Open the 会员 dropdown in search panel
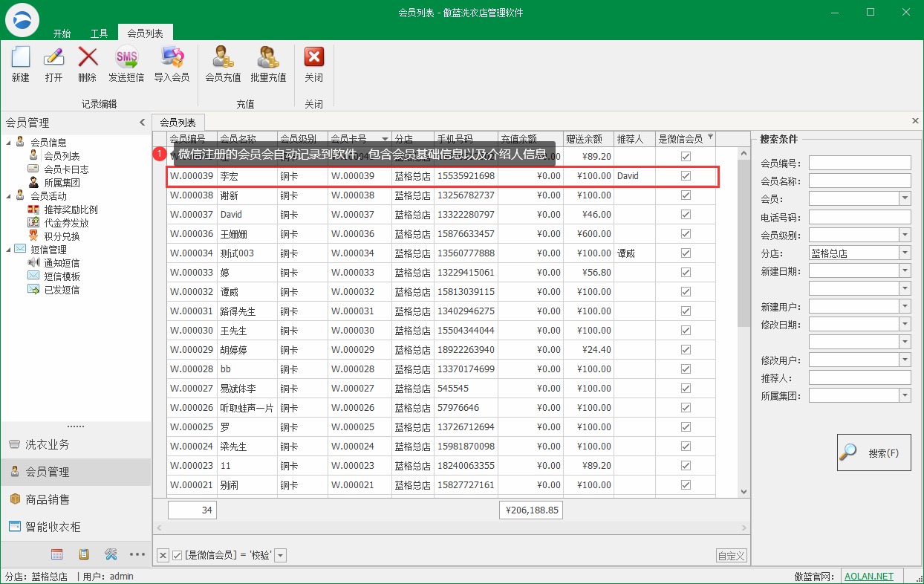 905,198
